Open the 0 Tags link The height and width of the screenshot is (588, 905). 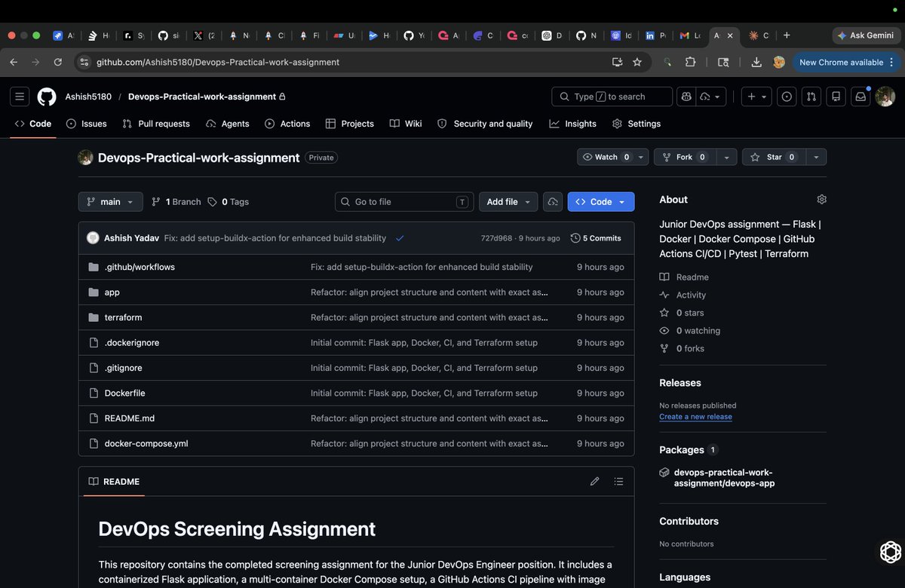pos(229,202)
